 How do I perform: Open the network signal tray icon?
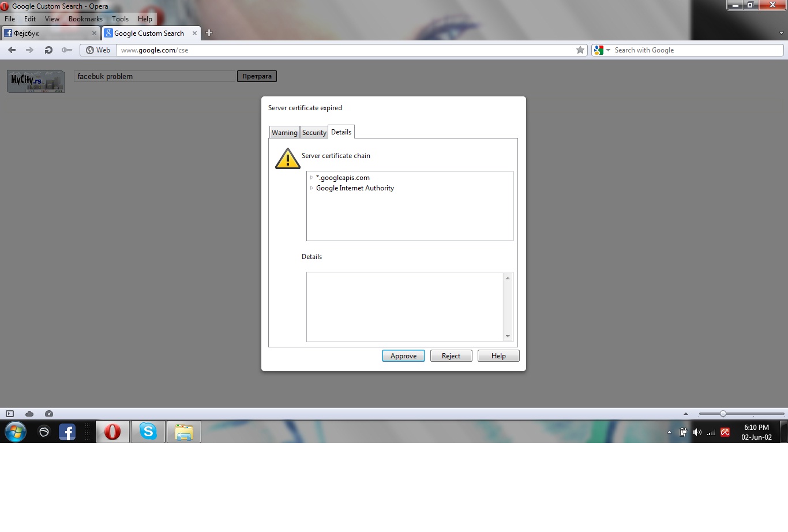point(711,432)
